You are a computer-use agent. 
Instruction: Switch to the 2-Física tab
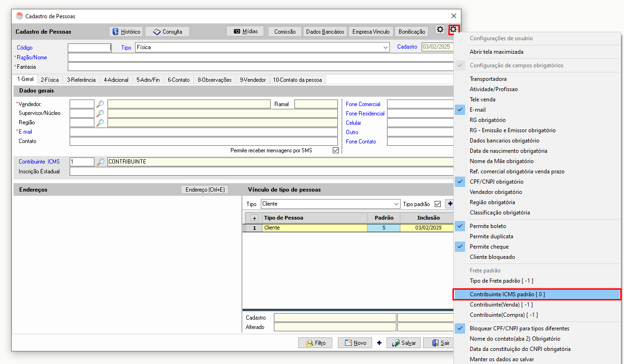click(x=50, y=80)
